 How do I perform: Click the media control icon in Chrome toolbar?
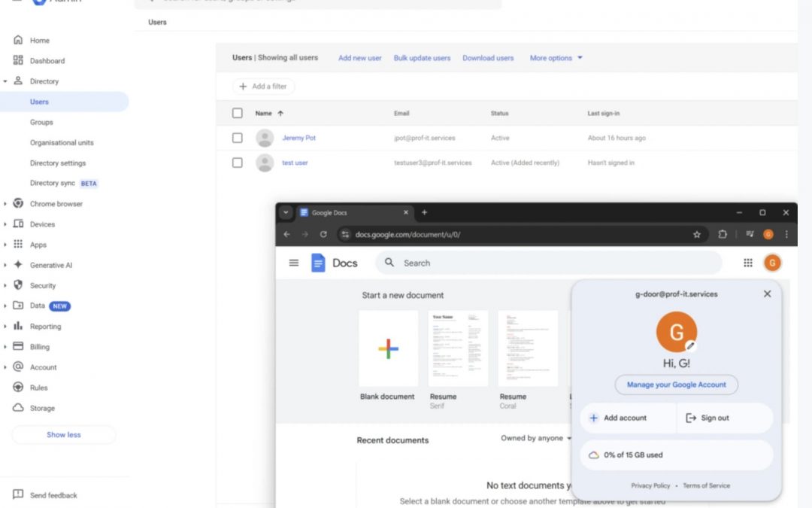[750, 234]
